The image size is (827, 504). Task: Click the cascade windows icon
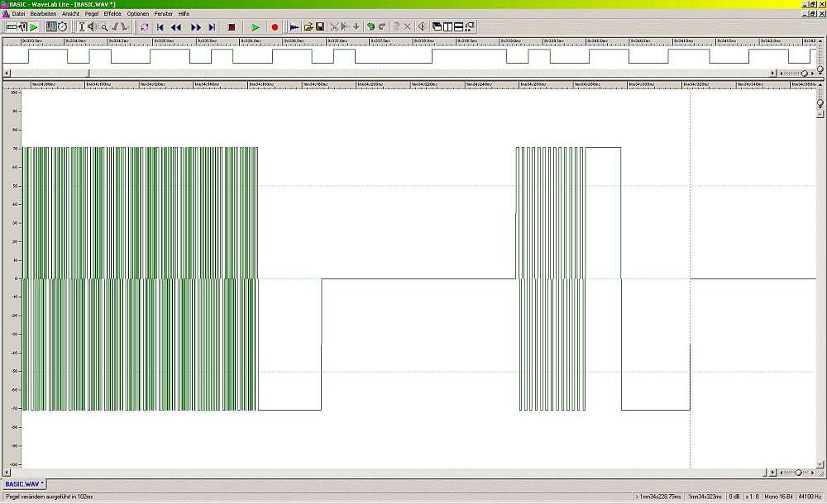coord(437,27)
